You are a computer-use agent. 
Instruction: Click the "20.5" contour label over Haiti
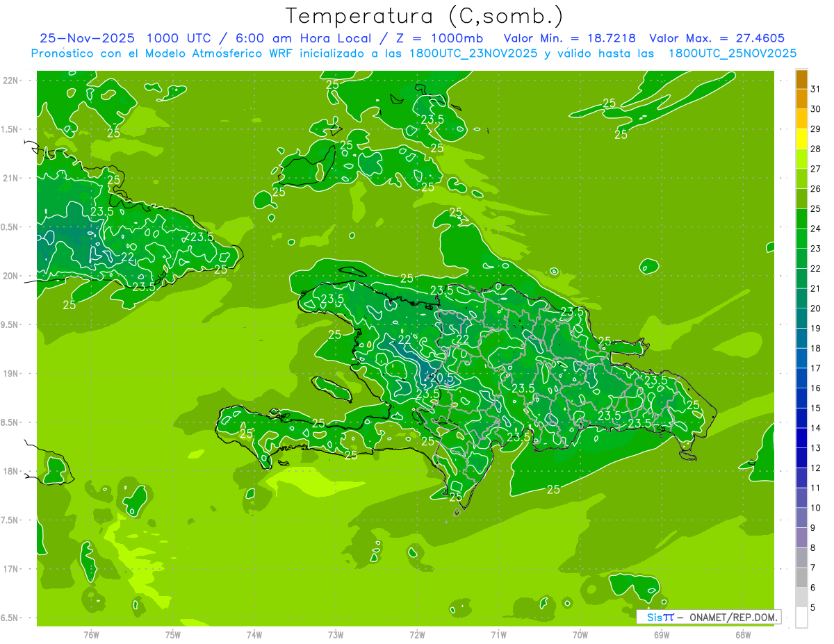(x=441, y=378)
